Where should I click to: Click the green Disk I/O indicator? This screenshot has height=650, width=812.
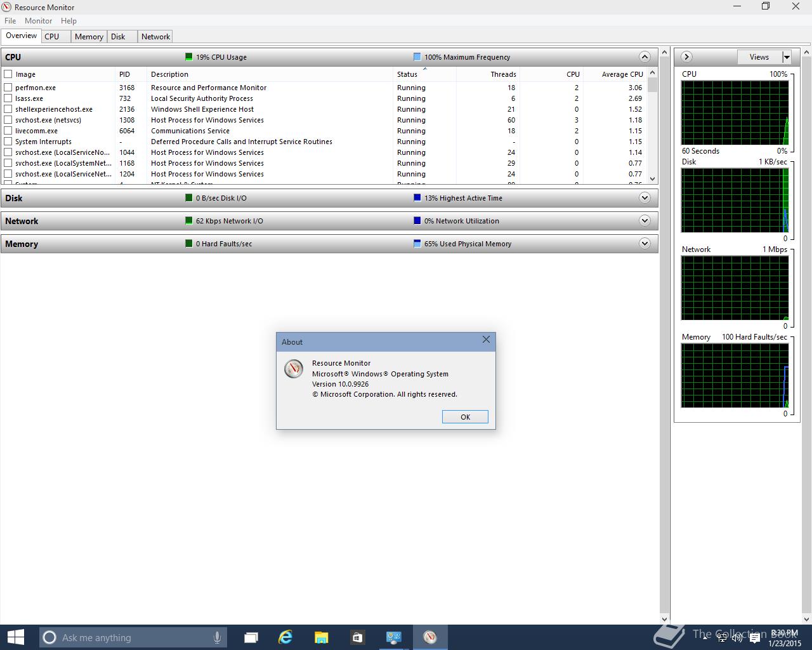tap(188, 197)
